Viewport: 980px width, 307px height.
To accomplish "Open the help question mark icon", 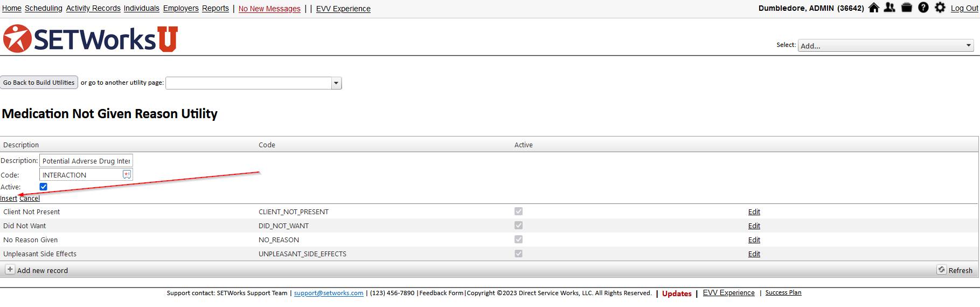I will [923, 8].
